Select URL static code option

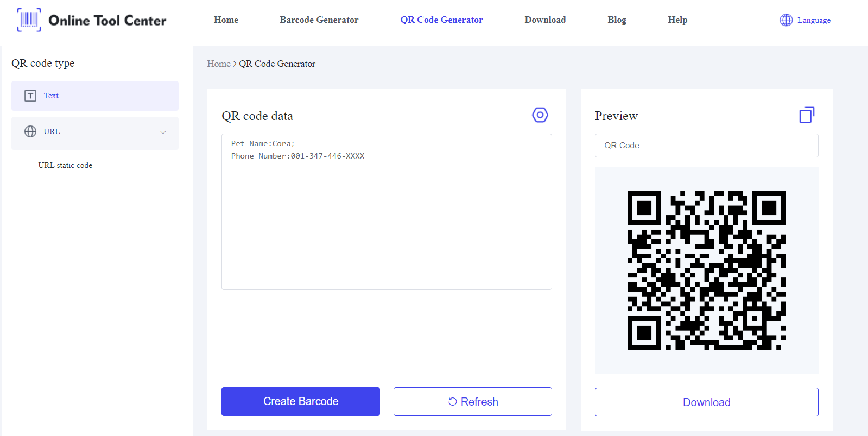[x=65, y=165]
